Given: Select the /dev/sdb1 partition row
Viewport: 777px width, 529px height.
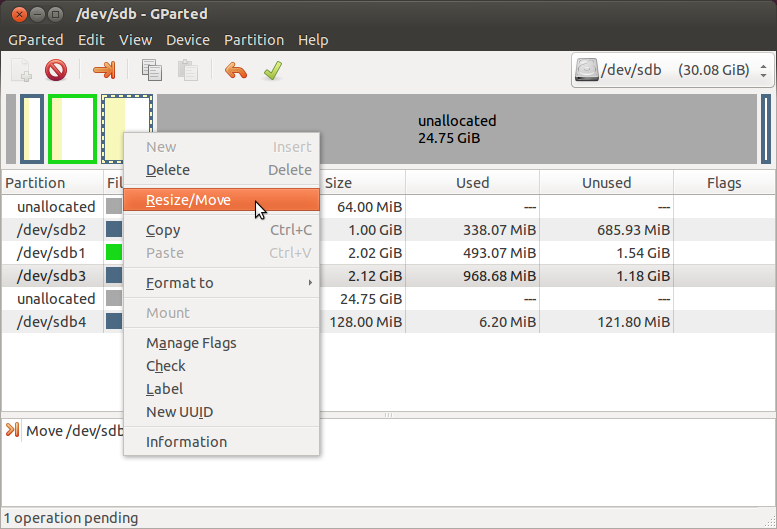Looking at the screenshot, I should (388, 253).
